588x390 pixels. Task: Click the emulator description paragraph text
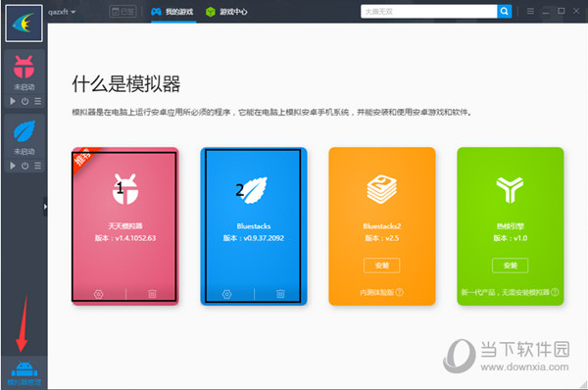pos(271,112)
